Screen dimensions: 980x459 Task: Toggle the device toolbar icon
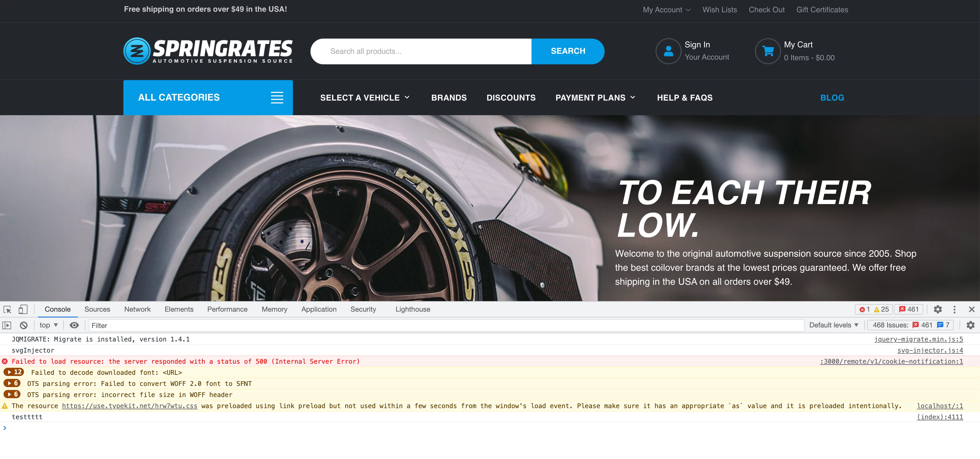pos(23,309)
